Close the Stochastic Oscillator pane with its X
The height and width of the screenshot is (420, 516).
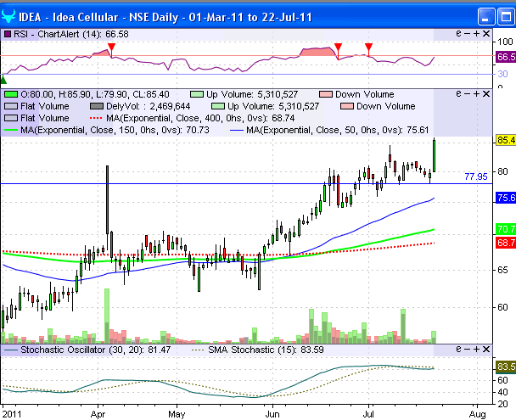[x=486, y=350]
